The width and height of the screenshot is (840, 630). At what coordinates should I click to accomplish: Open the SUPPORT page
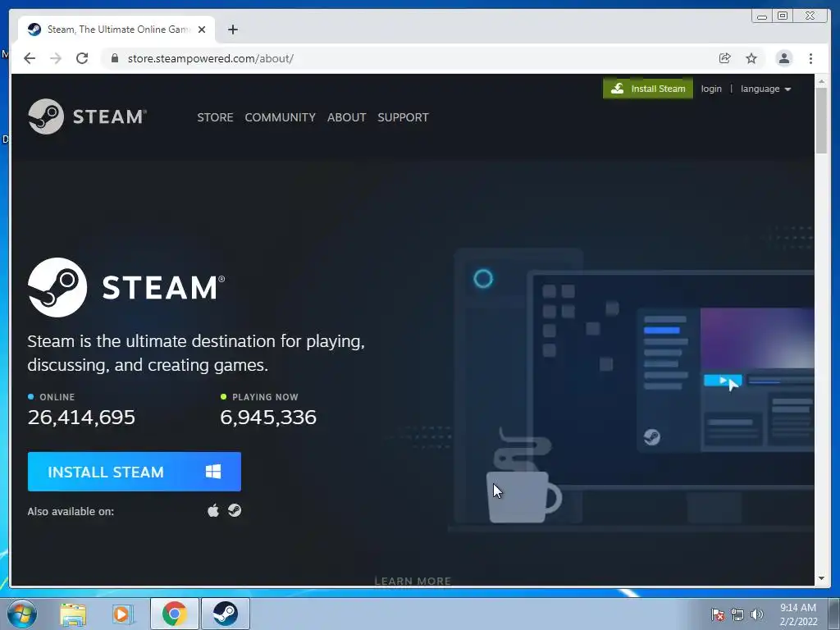(x=403, y=117)
